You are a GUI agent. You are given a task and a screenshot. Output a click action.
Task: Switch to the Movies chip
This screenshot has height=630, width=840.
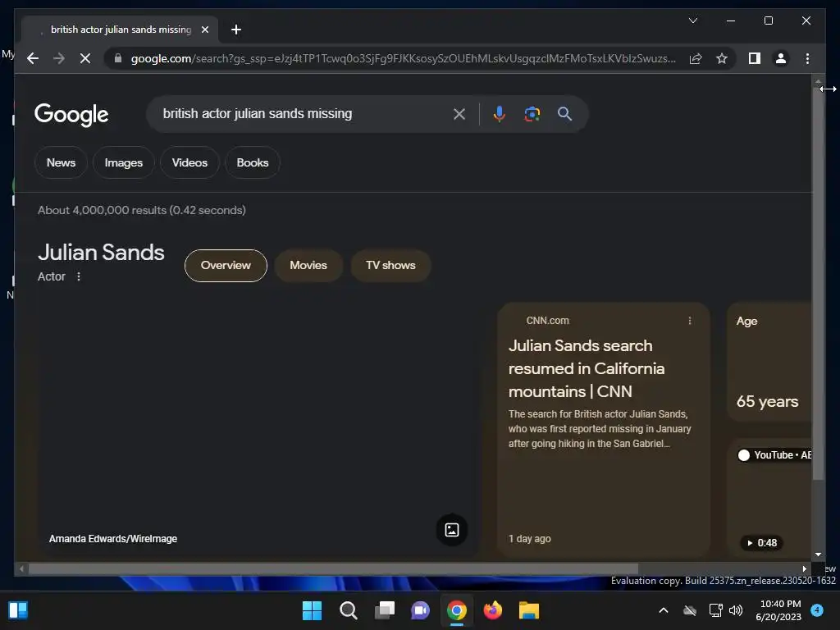[308, 265]
